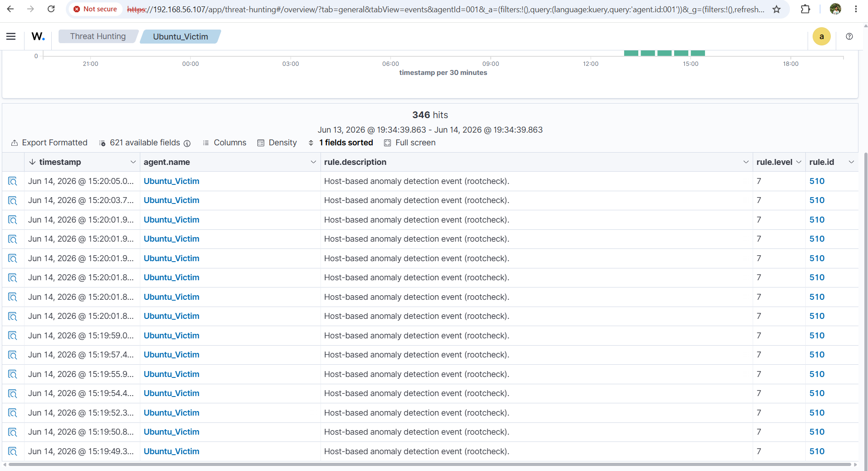Viewport: 868px width, 471px height.
Task: Inspect document details for 15:19:52.3 event
Action: tap(13, 413)
